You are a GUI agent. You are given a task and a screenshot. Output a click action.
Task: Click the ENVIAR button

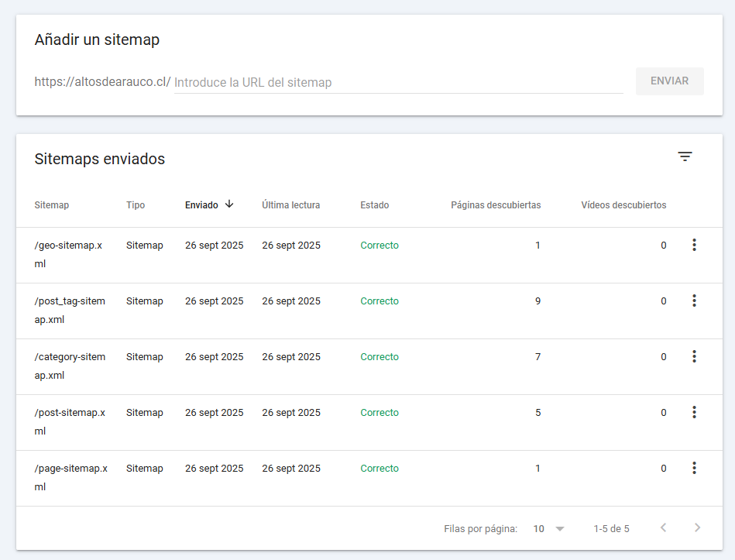(669, 81)
